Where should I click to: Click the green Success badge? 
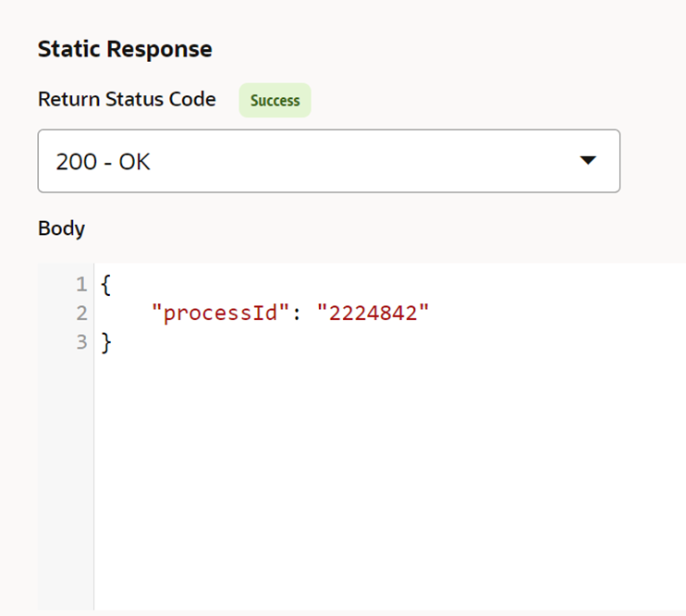pyautogui.click(x=275, y=101)
